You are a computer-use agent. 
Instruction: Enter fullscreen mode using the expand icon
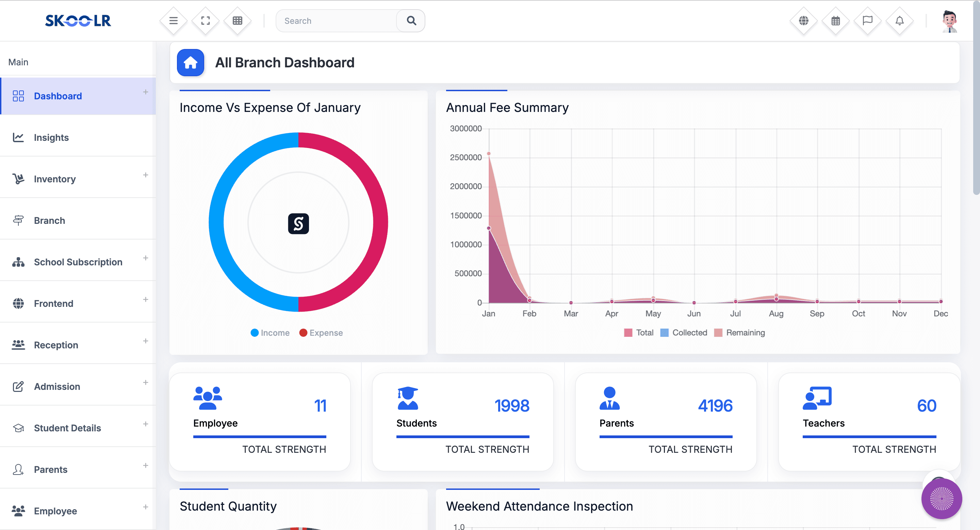coord(205,20)
